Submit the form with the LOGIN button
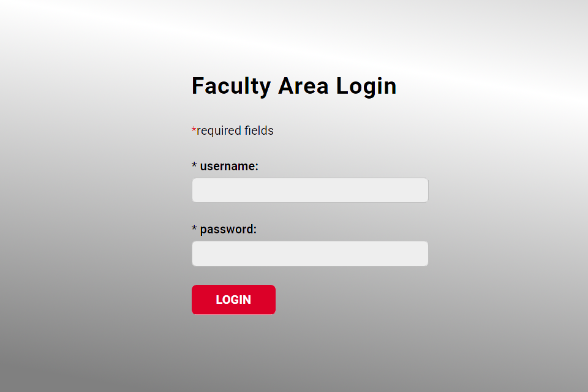 (233, 300)
